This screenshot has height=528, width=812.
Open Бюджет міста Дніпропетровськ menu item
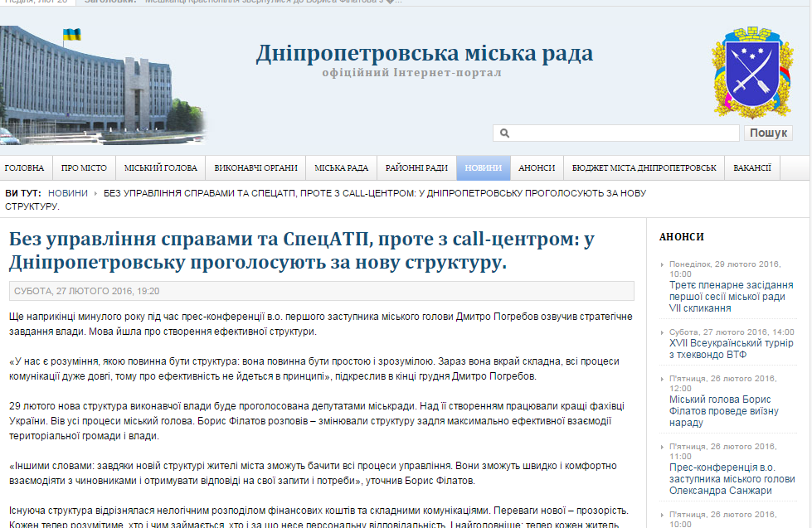(x=644, y=167)
